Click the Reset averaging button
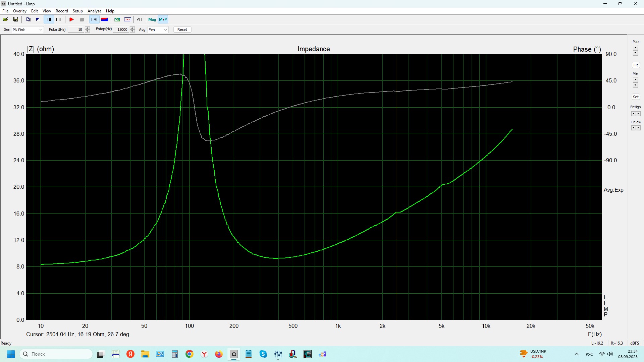Image resolution: width=644 pixels, height=362 pixels. click(x=182, y=29)
